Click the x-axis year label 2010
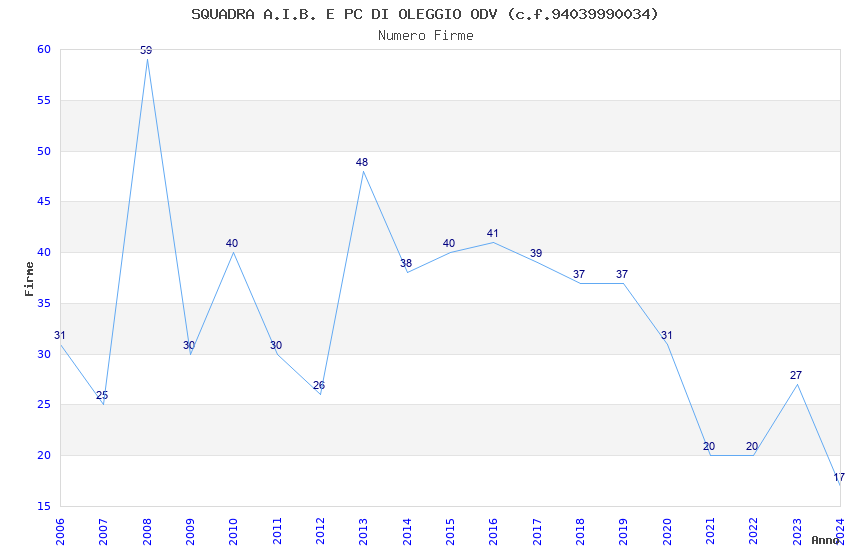 (233, 532)
